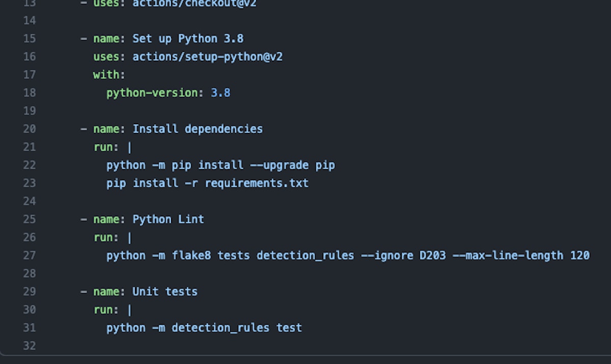Click the "Install dependencies" step name
Image resolution: width=611 pixels, height=364 pixels.
click(198, 129)
